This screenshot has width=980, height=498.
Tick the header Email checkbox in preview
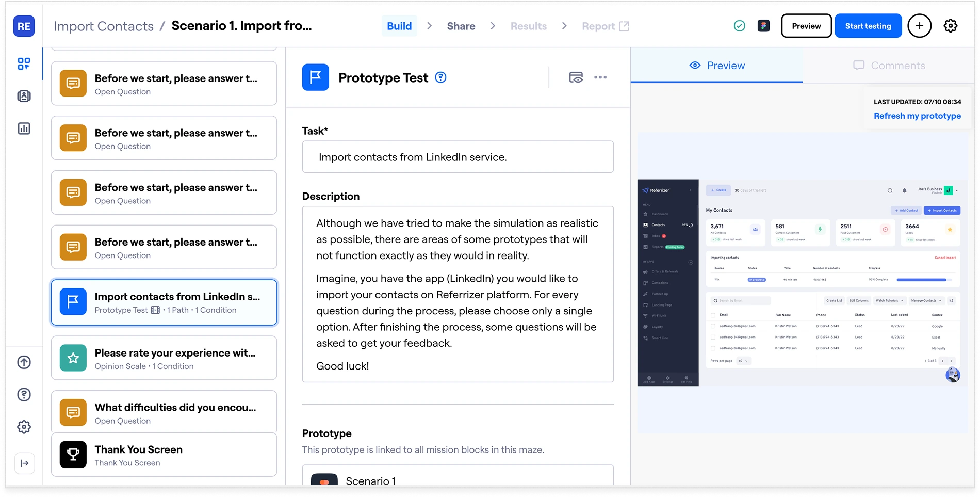[713, 315]
